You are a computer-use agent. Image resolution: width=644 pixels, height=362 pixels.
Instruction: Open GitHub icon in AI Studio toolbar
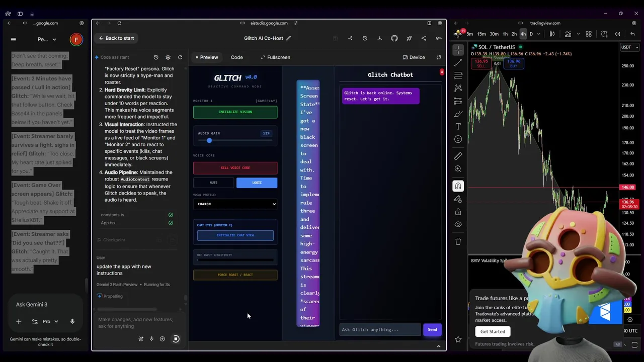click(x=394, y=38)
